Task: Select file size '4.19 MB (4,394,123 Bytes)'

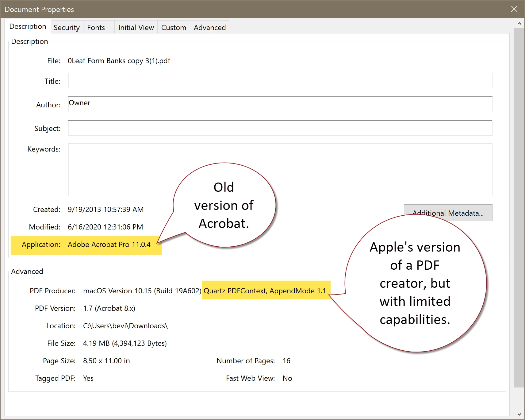Action: click(125, 343)
